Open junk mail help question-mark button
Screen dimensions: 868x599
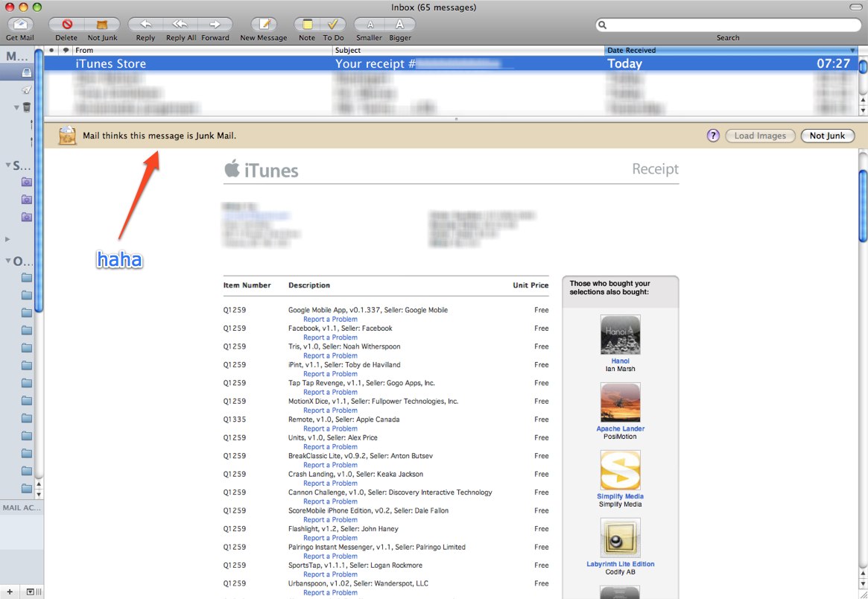coord(714,136)
